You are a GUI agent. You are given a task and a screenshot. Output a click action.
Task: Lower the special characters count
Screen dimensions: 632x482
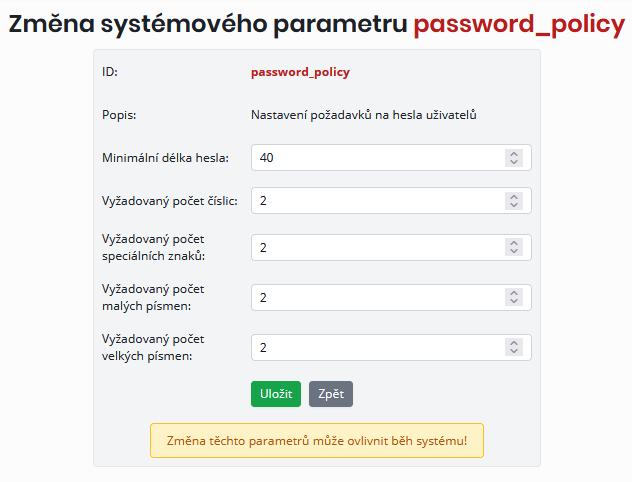pos(514,252)
